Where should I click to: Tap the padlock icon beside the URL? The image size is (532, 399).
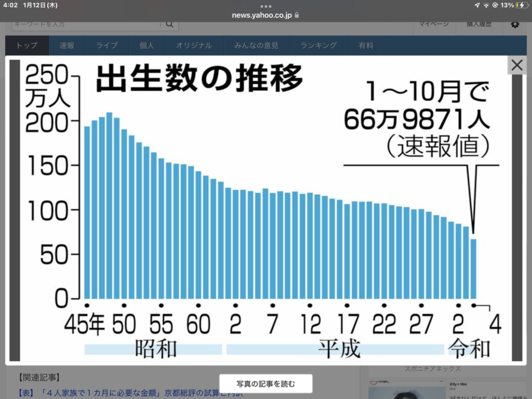coord(297,16)
